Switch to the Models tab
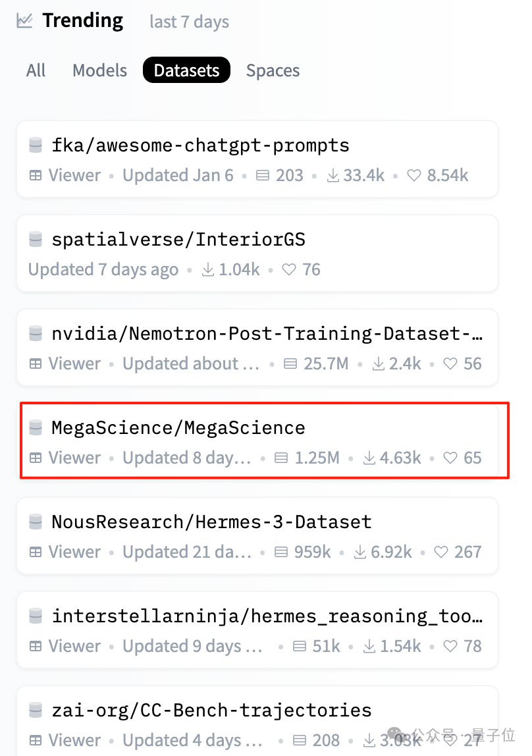This screenshot has height=756, width=532. (x=100, y=70)
